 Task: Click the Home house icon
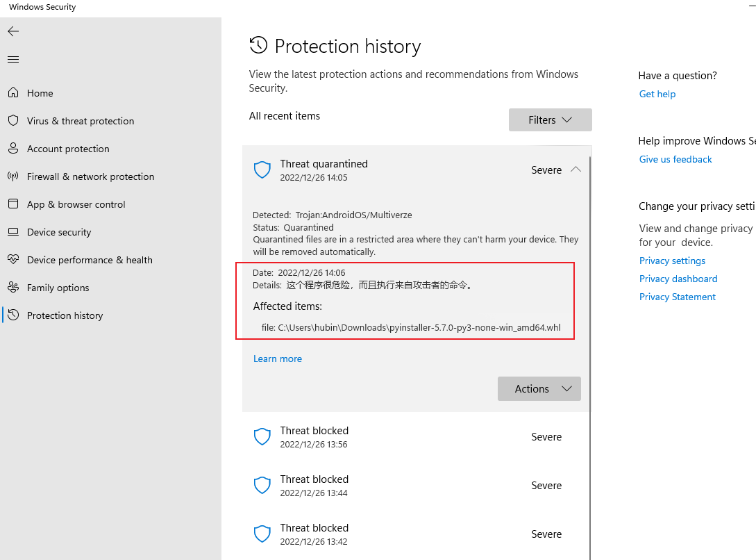[x=13, y=93]
